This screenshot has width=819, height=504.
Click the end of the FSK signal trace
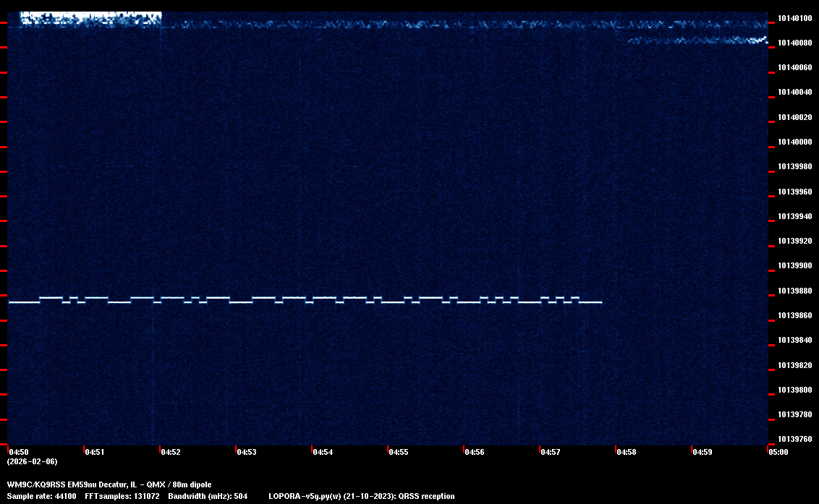click(600, 302)
